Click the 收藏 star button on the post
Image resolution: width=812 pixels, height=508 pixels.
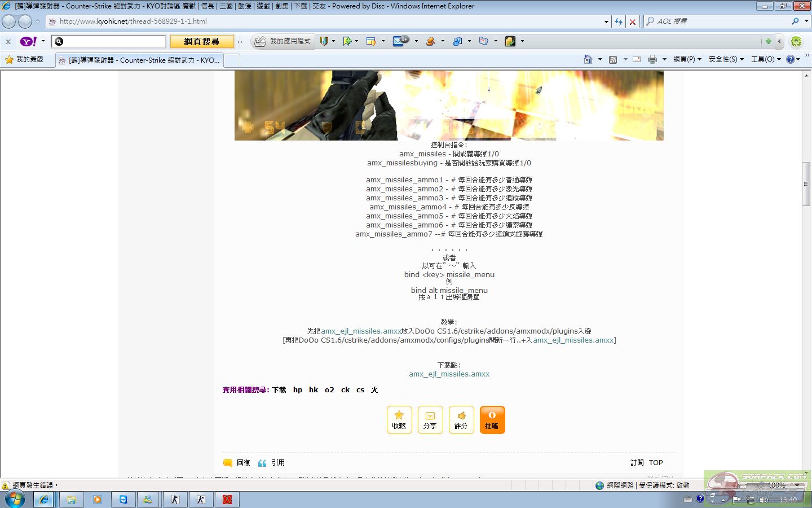(399, 420)
